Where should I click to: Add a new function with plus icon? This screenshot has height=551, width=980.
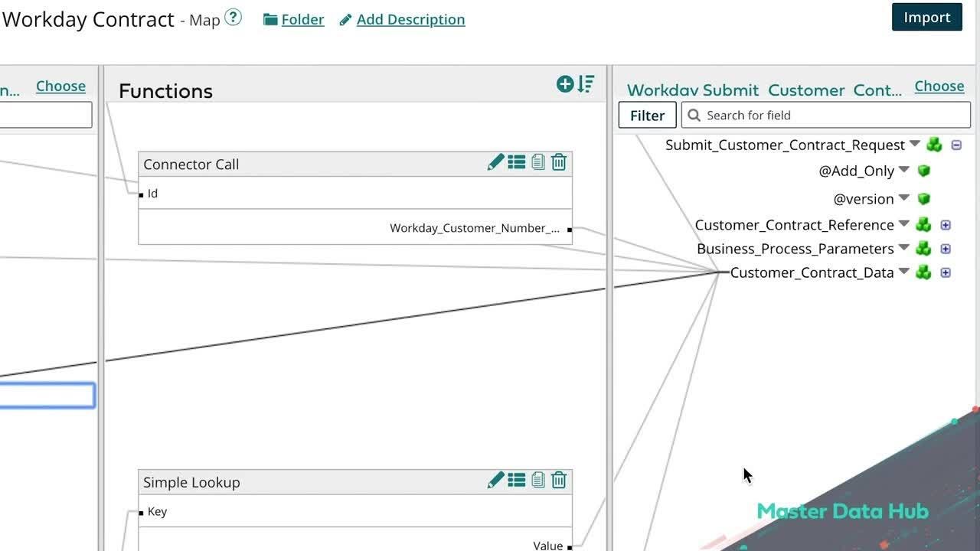(x=565, y=84)
